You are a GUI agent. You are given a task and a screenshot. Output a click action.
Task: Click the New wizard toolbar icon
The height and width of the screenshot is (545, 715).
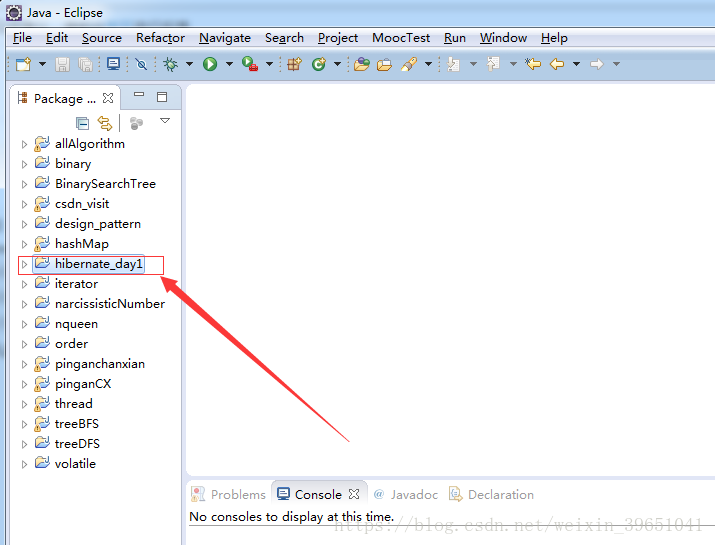(x=23, y=64)
